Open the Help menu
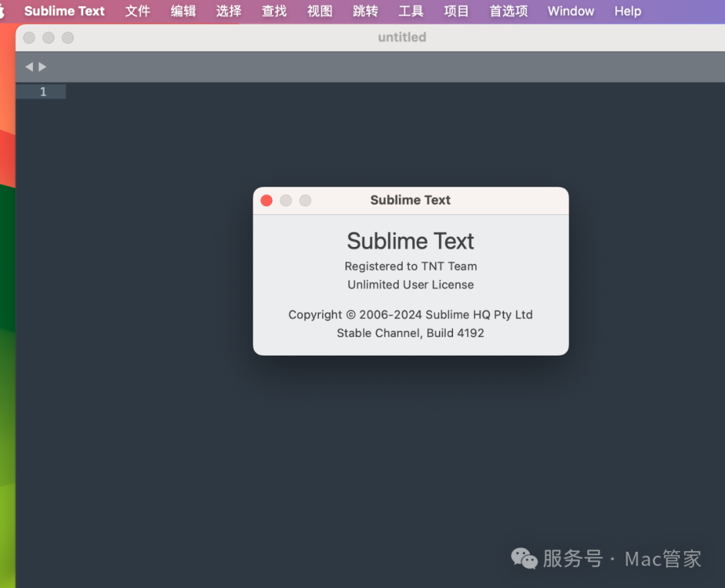 pyautogui.click(x=628, y=11)
